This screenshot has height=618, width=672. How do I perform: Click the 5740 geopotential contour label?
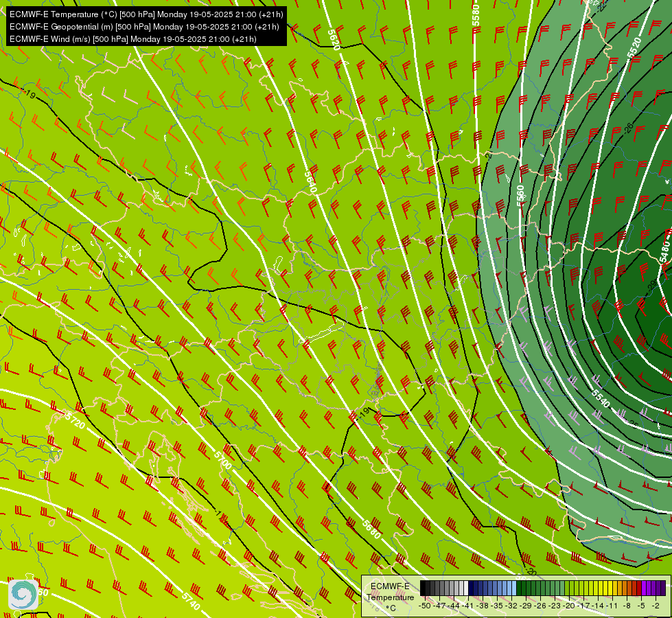(x=191, y=601)
